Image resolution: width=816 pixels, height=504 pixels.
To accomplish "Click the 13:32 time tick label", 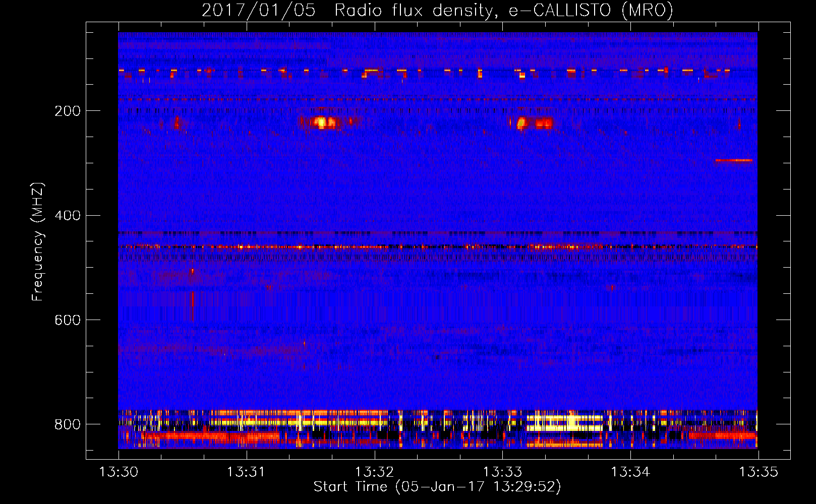I will [x=374, y=472].
